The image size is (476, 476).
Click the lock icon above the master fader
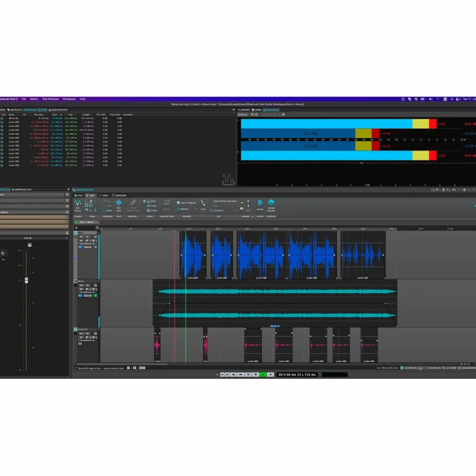click(x=30, y=245)
